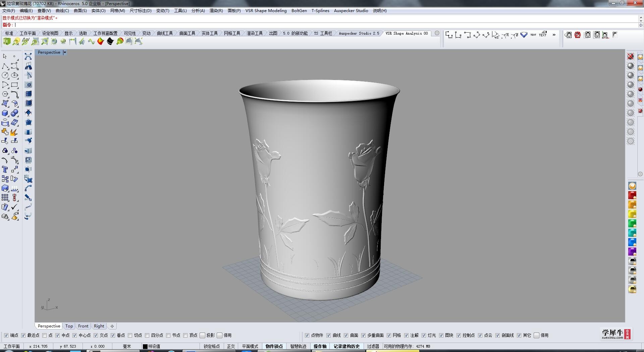The width and height of the screenshot is (644, 352).
Task: Enable the 切点 tangent snap checkbox
Action: click(x=130, y=335)
